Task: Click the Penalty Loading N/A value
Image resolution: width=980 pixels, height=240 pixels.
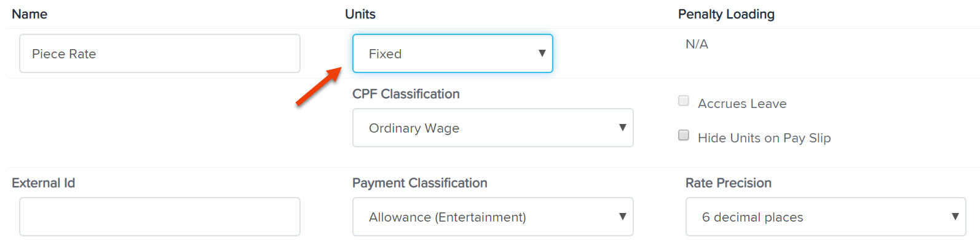Action: point(697,44)
